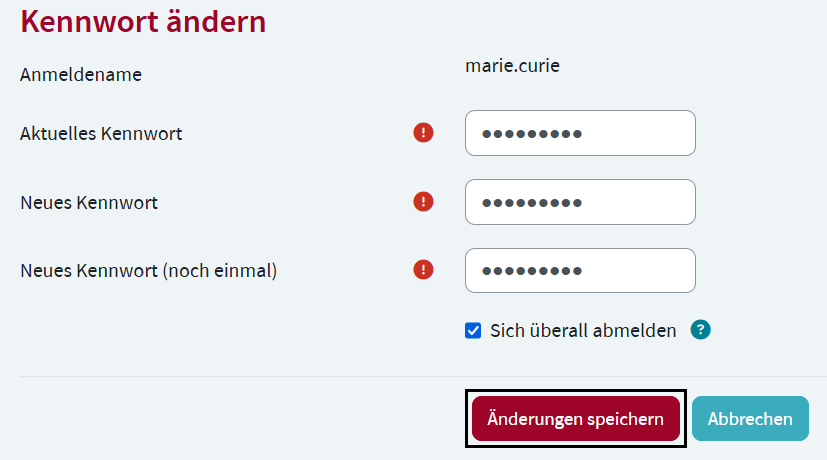Click the Aktuelles Kennwort label

click(x=101, y=133)
